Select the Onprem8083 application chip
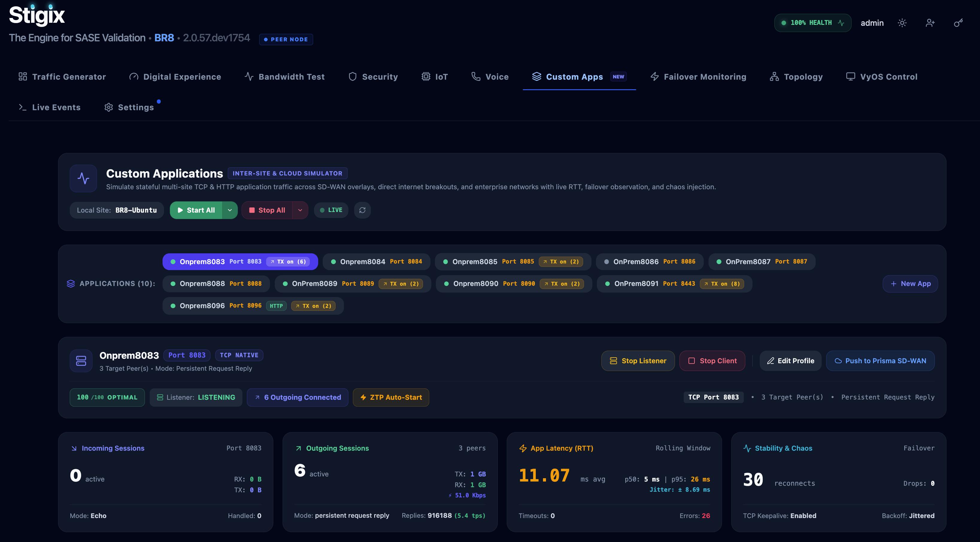 (240, 261)
